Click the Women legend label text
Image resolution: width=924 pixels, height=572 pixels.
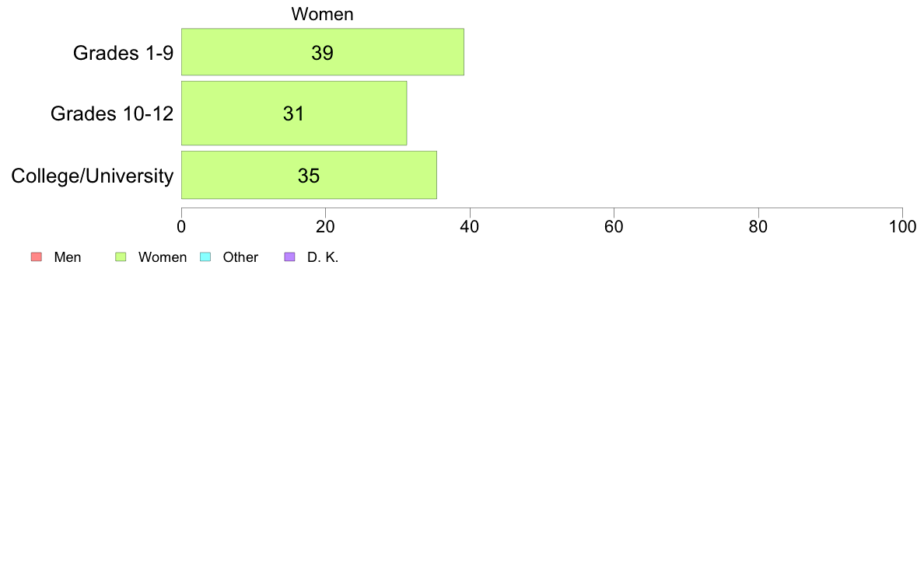click(x=163, y=257)
